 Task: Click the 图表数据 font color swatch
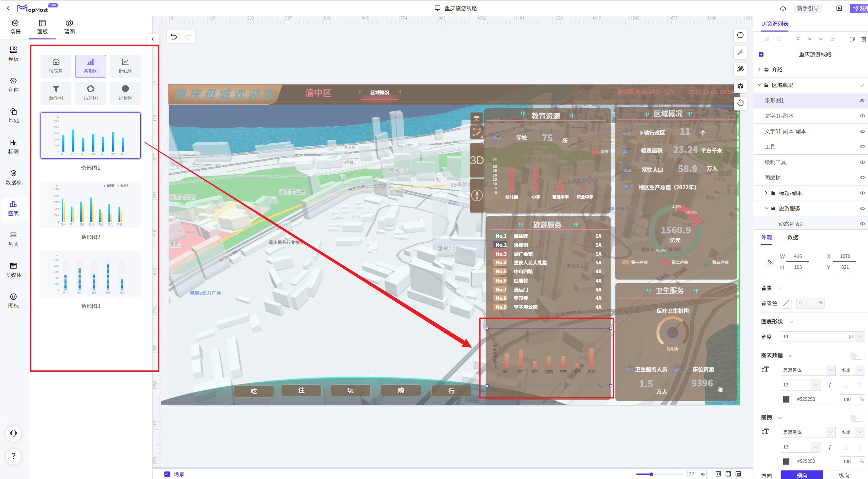point(786,399)
